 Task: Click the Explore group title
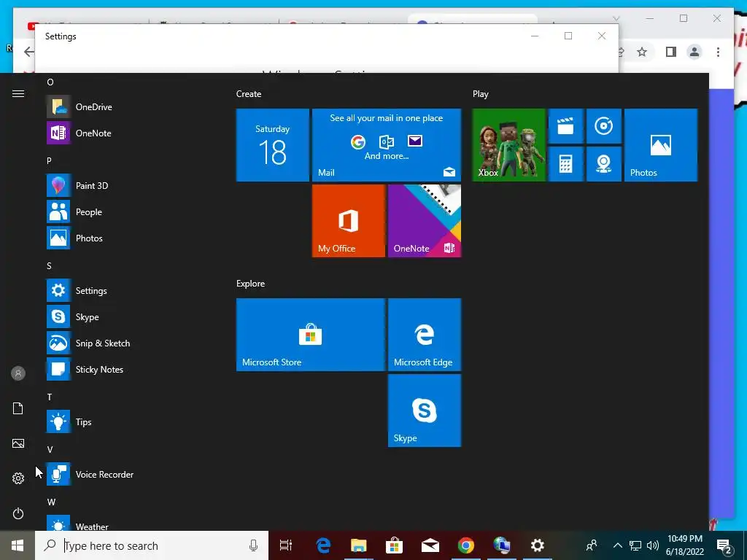pyautogui.click(x=251, y=284)
